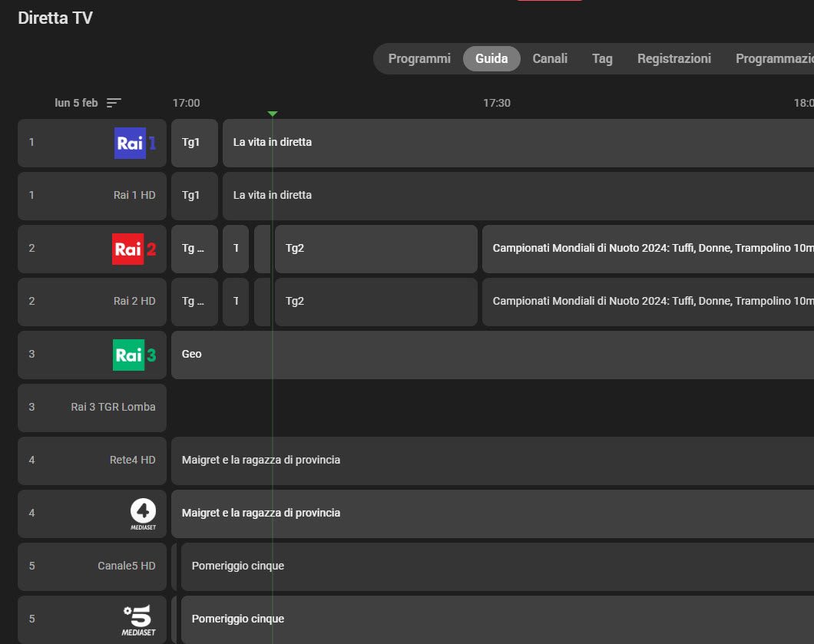Open truncated 'Tg ...' block on Rai 2 HD row
Image resolution: width=814 pixels, height=644 pixels.
(x=195, y=302)
